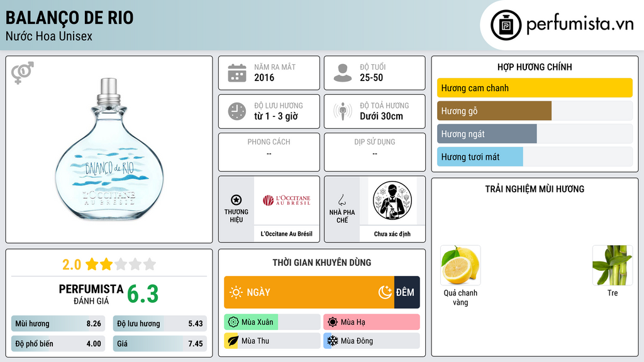Click the perfumista.vn perfume bottle logo icon

point(506,25)
